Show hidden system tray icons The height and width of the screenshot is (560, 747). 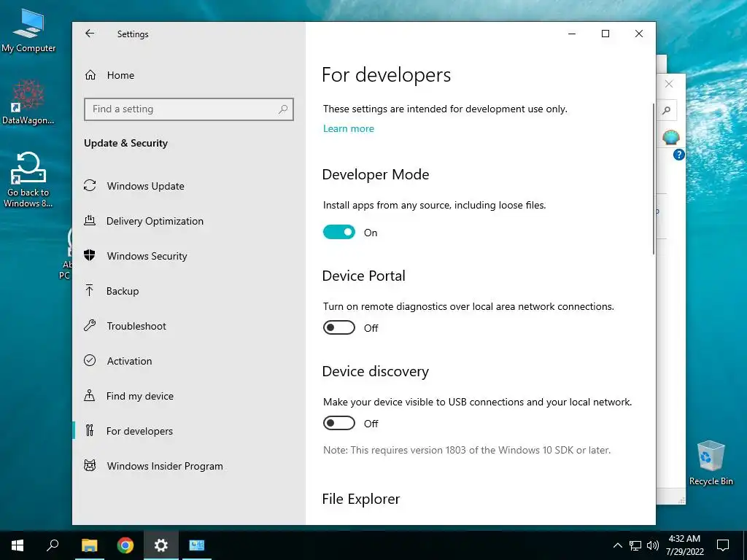click(617, 545)
